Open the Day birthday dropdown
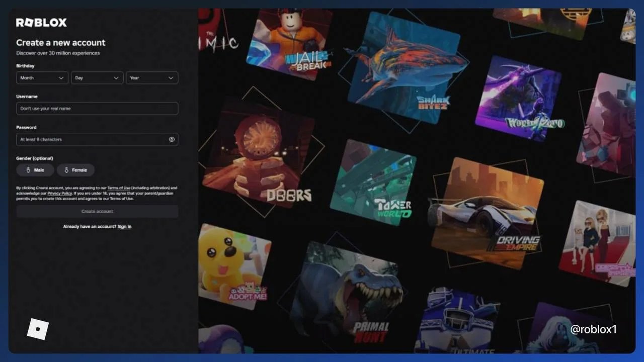 [97, 78]
